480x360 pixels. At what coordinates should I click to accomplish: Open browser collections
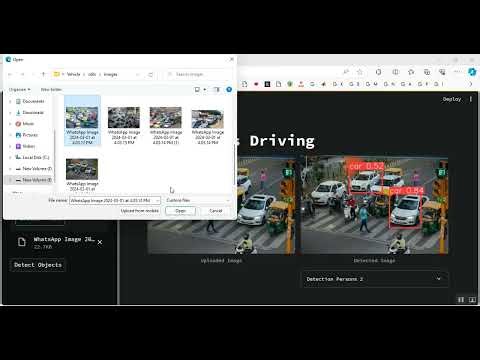[427, 72]
